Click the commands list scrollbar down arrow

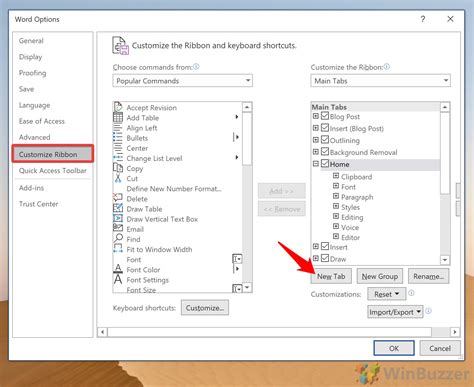(247, 287)
